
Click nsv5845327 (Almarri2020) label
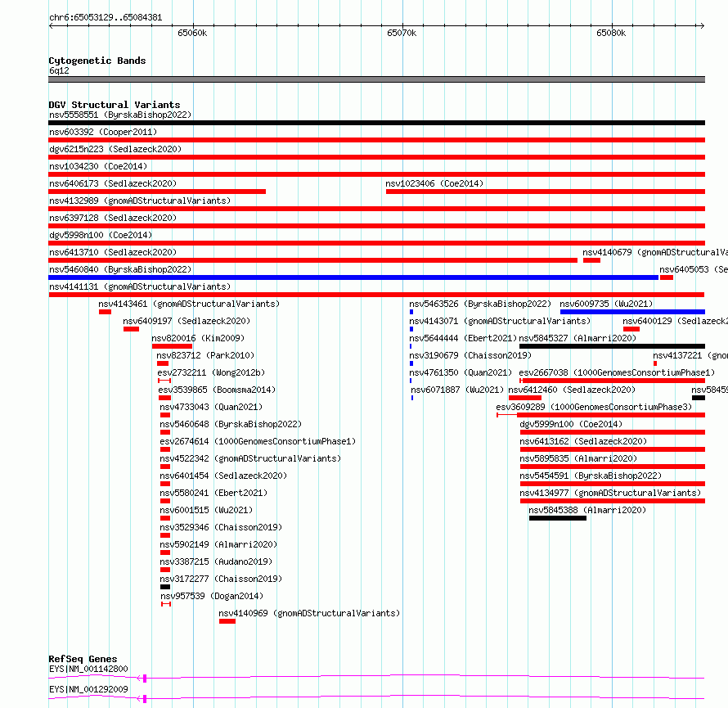577,338
